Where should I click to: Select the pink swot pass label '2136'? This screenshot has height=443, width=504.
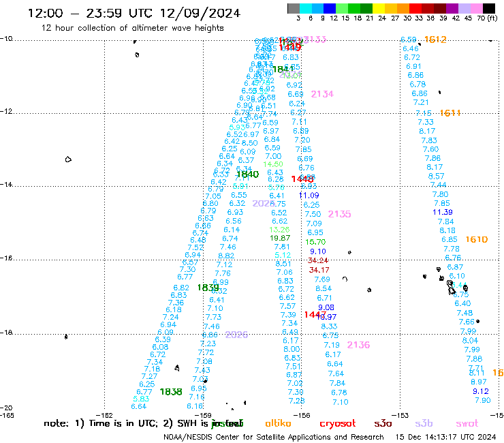point(358,345)
